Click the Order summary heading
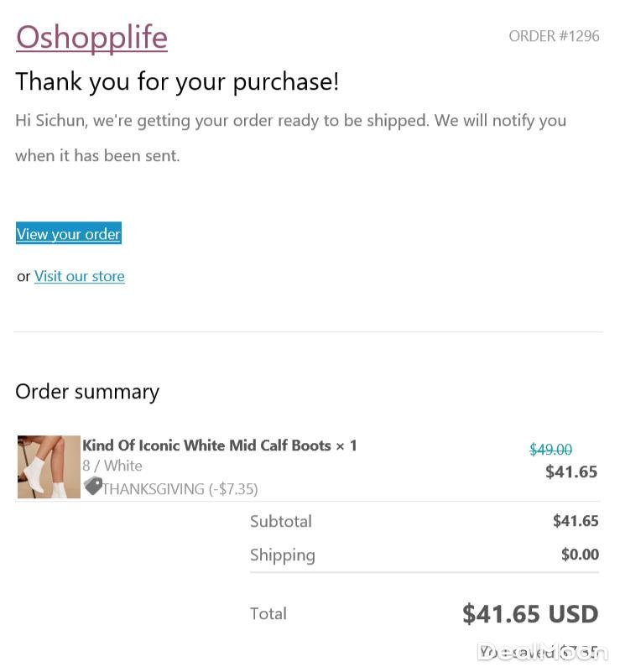Image resolution: width=620 pixels, height=672 pixels. [x=87, y=392]
